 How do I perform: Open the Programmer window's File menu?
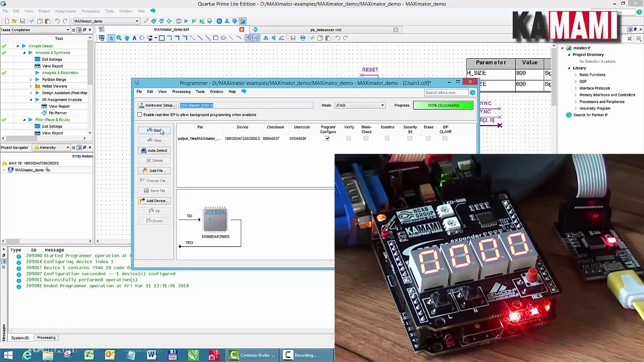click(x=139, y=92)
